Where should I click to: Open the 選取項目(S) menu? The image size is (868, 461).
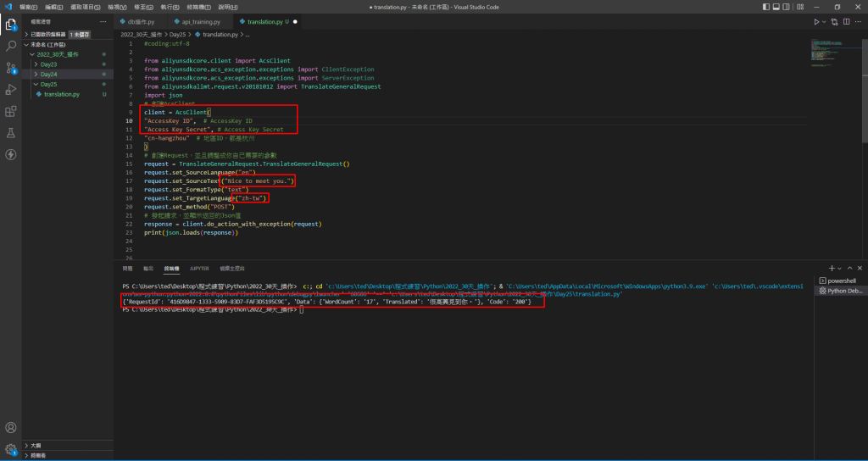86,7
